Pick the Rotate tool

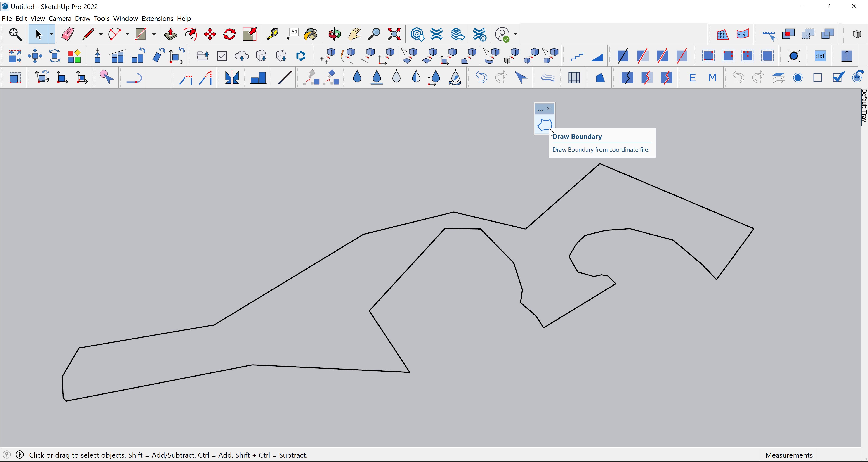[229, 34]
